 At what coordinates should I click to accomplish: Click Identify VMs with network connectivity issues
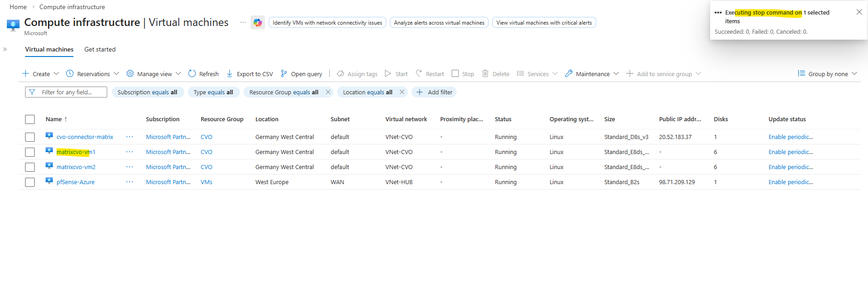327,23
